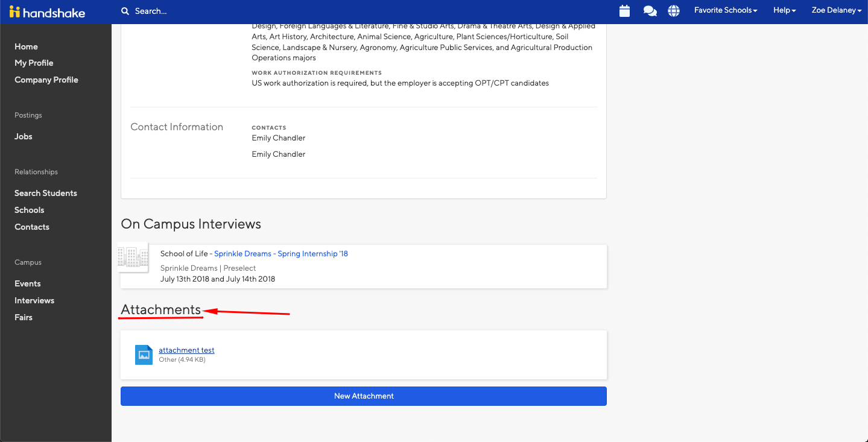Open Search Students in the sidebar
Screen dimensions: 868x442
click(x=46, y=193)
